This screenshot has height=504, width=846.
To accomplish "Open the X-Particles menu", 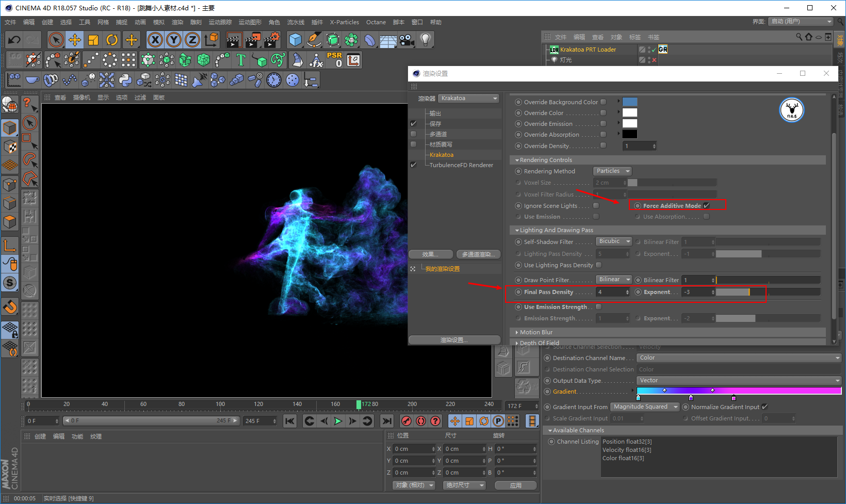I will [x=344, y=22].
